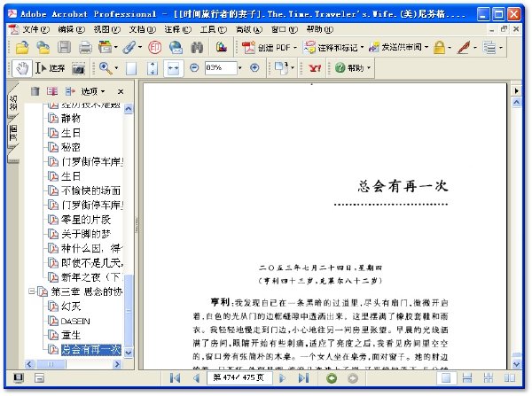Click the Fit Page icon
The height and width of the screenshot is (396, 532).
point(153,68)
